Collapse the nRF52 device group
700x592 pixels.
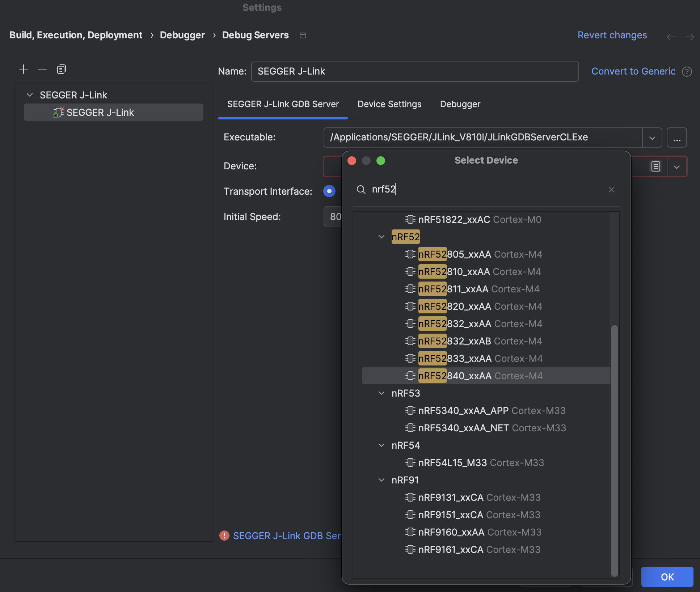tap(381, 236)
